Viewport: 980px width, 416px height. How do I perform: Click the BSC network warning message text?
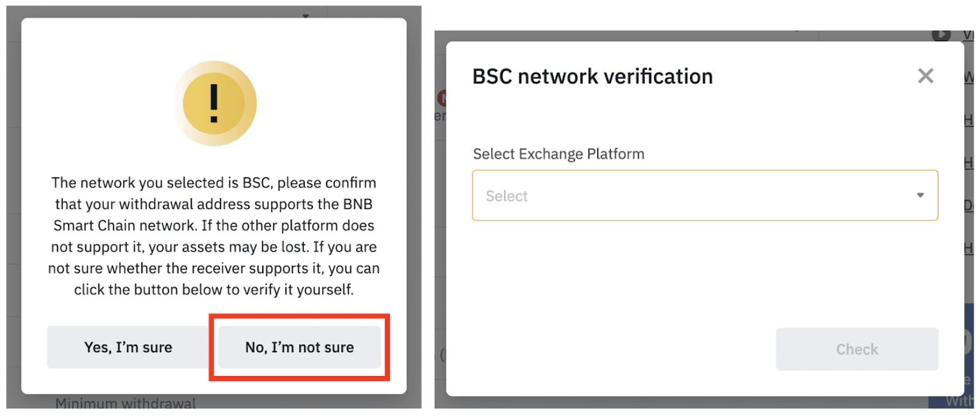[214, 236]
